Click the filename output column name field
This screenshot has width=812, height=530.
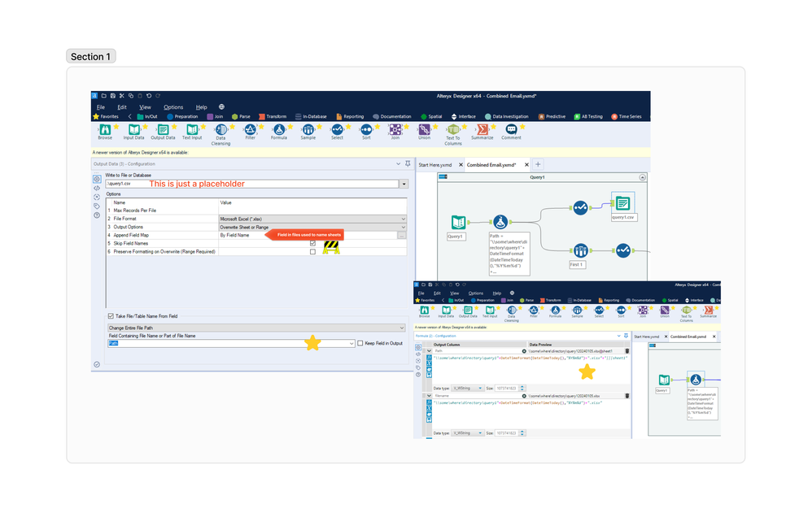477,396
